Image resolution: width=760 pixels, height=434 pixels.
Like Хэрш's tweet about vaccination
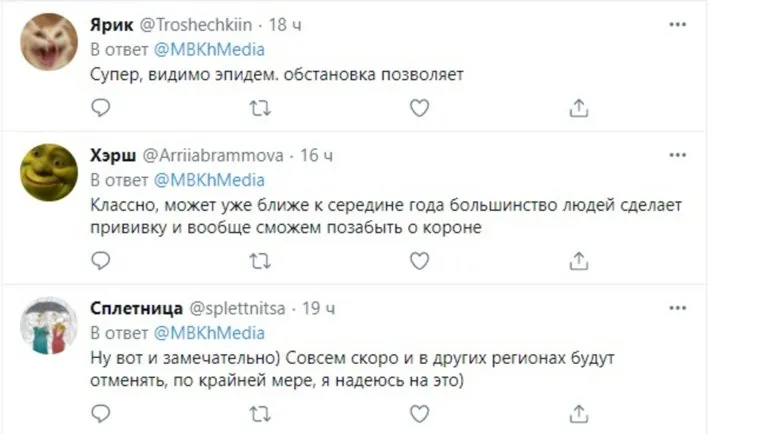coord(420,261)
